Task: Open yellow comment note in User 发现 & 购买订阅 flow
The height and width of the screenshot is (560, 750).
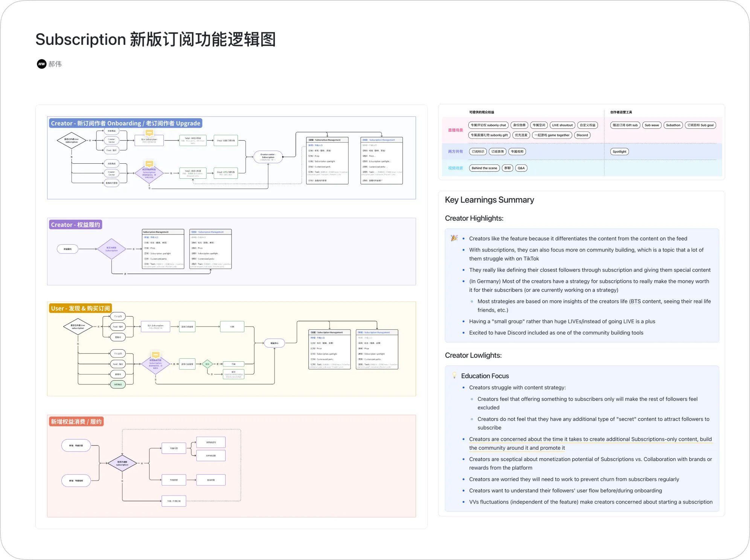Action: [x=155, y=355]
